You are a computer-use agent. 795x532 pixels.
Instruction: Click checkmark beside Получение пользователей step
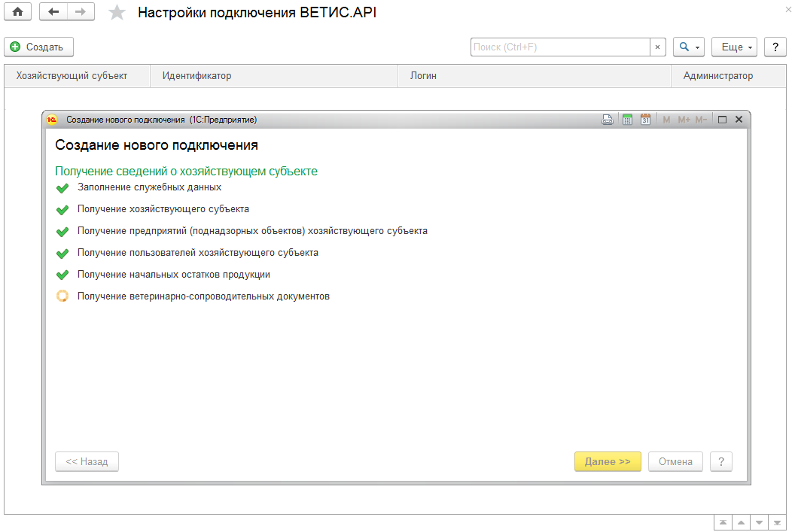coord(62,254)
